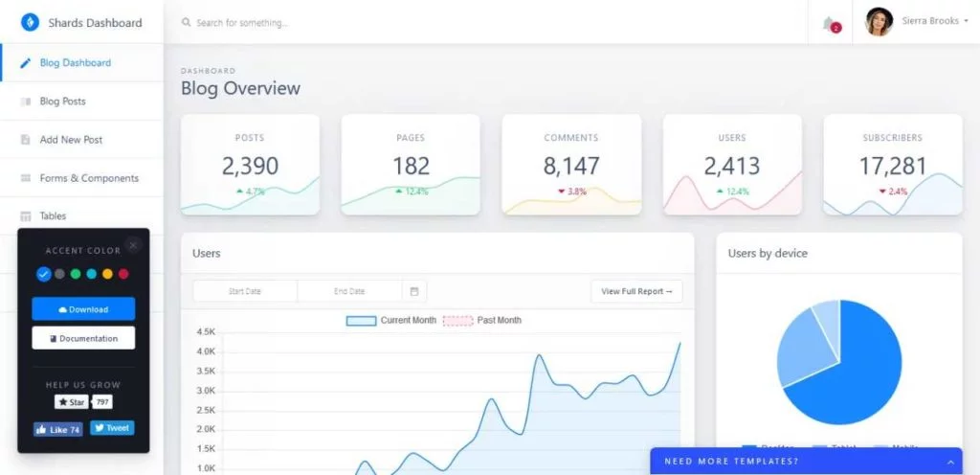Click Sierra Brooks profile avatar
Viewport: 980px width, 475px height.
coord(879,22)
